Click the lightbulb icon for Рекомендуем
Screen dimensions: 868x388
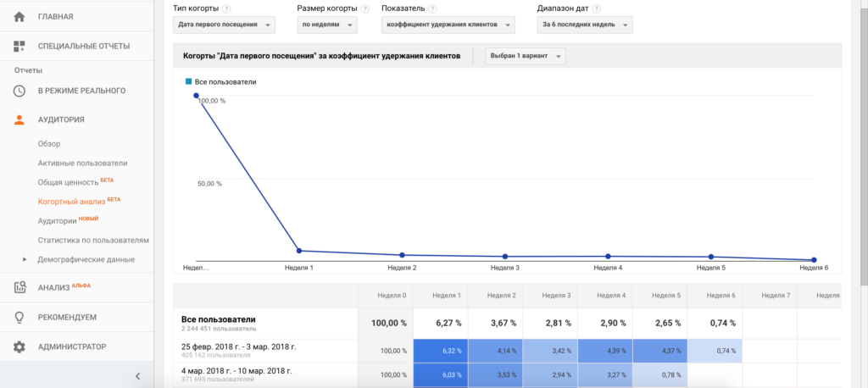[x=19, y=317]
